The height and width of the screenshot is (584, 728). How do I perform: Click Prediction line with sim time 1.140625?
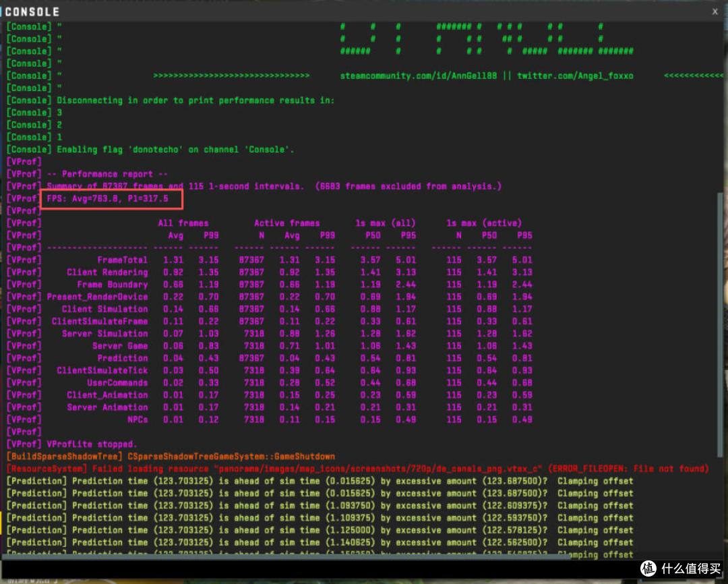[x=320, y=543]
